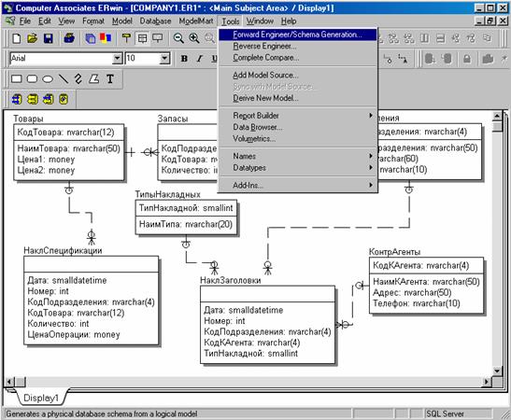Open the Help menu

289,21
